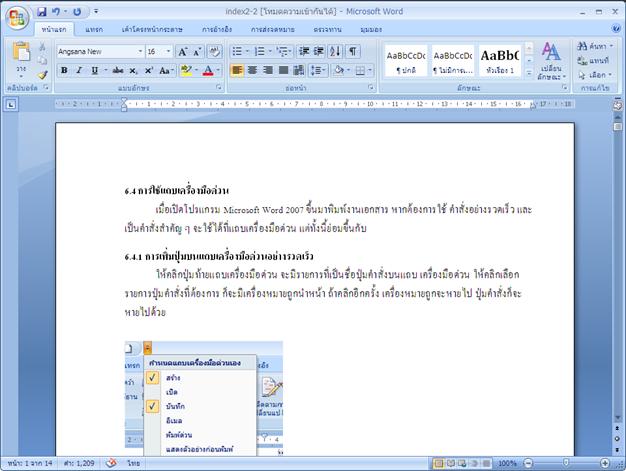This screenshot has height=471, width=626.
Task: Expand the styles gallery More arrow
Action: point(529,73)
